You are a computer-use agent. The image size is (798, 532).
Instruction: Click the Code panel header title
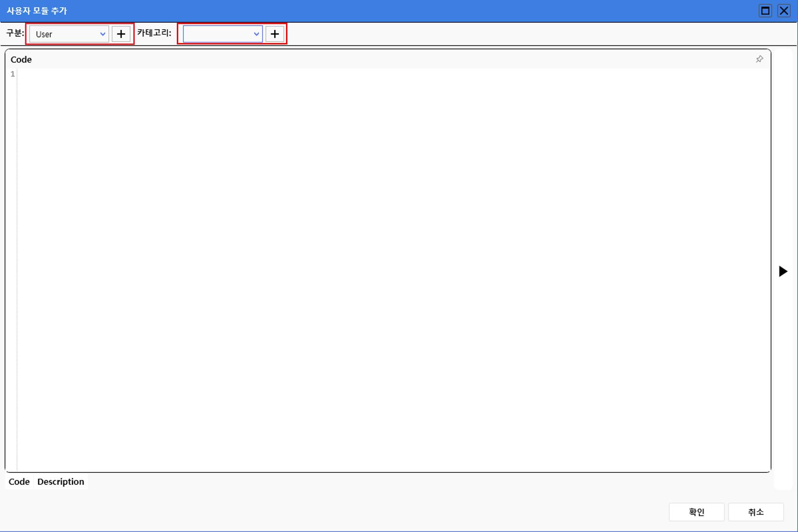[x=21, y=60]
